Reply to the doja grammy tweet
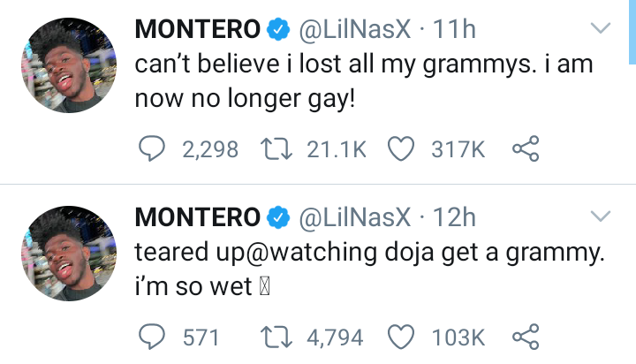Image resolution: width=636 pixels, height=364 pixels. (154, 337)
